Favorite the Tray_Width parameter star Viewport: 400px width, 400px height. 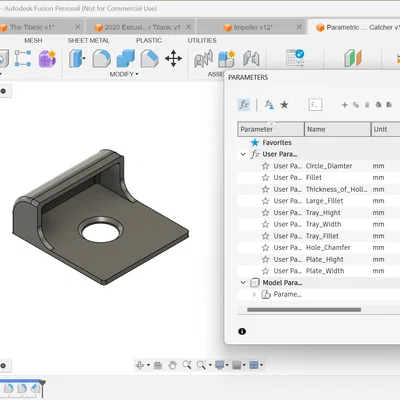click(265, 224)
